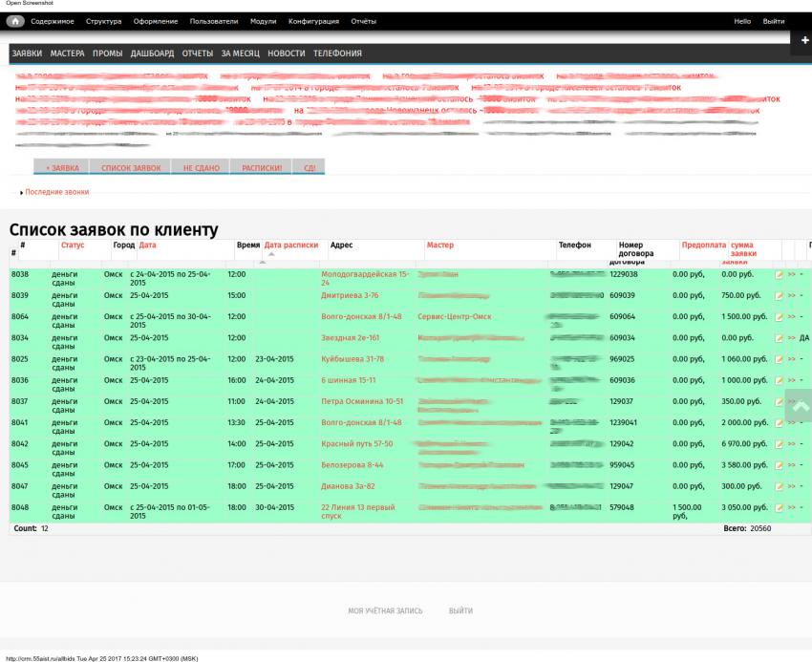The height and width of the screenshot is (662, 812).
Task: Open Оформление admin menu
Action: pos(156,21)
